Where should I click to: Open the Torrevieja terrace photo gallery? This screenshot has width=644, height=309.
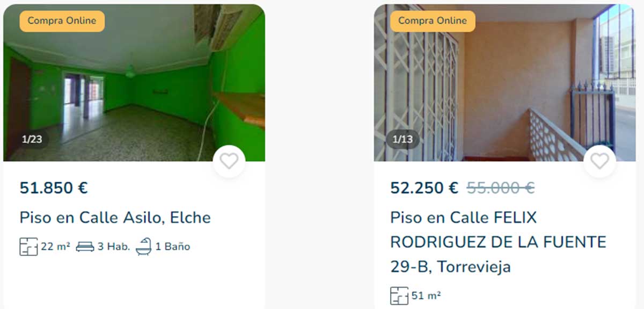point(504,83)
